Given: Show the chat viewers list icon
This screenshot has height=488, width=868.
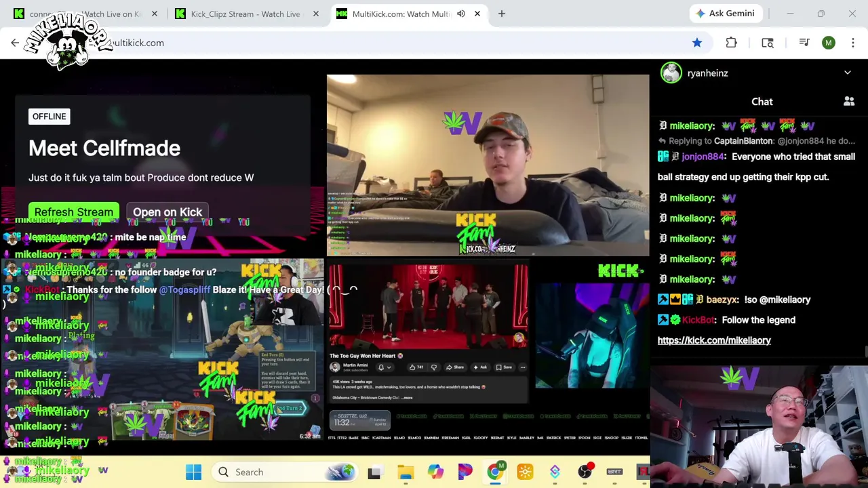Looking at the screenshot, I should click(849, 102).
